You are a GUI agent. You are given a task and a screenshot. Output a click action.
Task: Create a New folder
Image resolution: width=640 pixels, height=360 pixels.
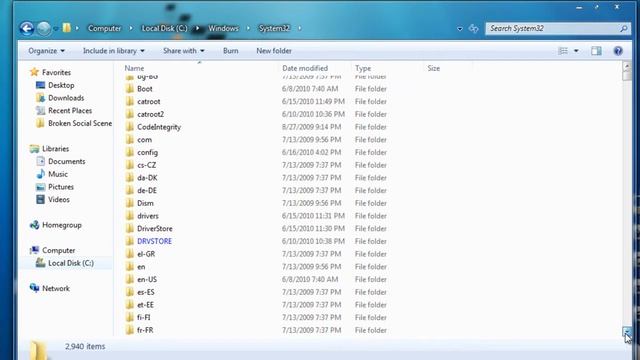(x=274, y=51)
